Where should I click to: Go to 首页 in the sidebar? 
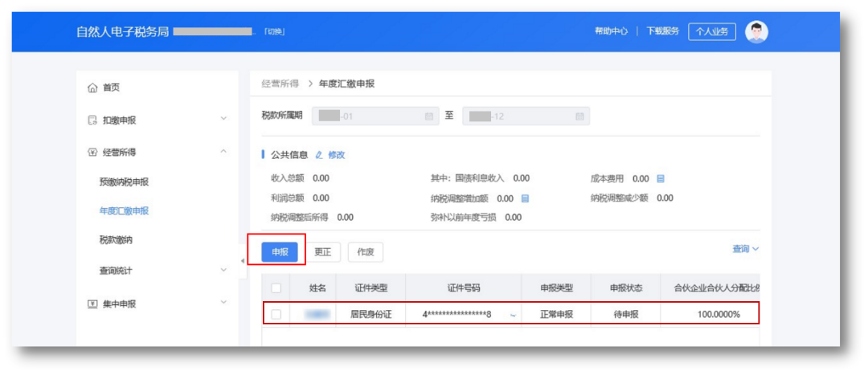[111, 88]
